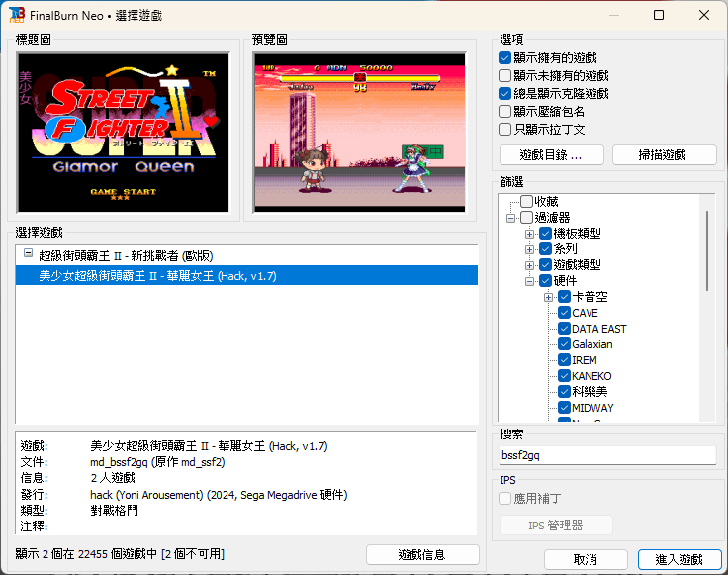Viewport: 728px width, 575px height.
Task: Expand the 系列 tree node
Action: [529, 249]
